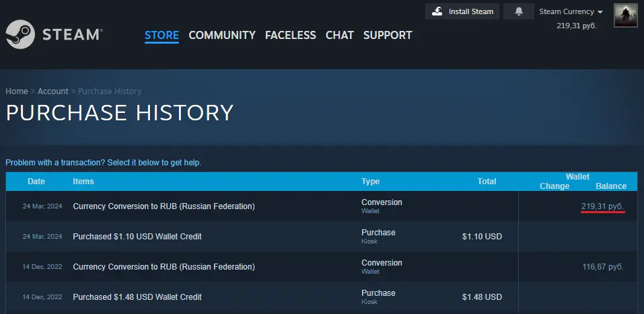
Task: Click the Install Steam button
Action: [x=463, y=11]
